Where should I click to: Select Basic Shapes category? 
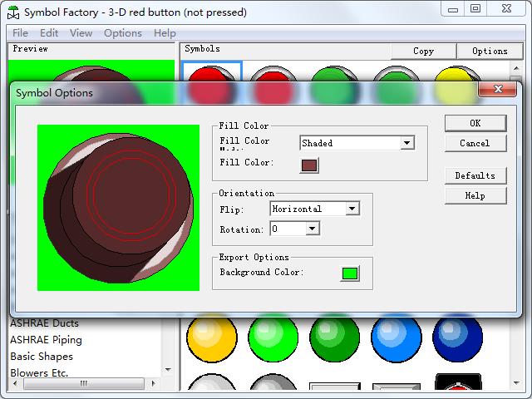42,357
